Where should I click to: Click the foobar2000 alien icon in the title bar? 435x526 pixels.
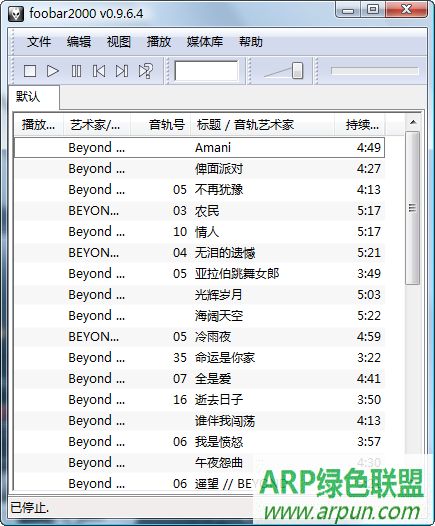[16, 14]
